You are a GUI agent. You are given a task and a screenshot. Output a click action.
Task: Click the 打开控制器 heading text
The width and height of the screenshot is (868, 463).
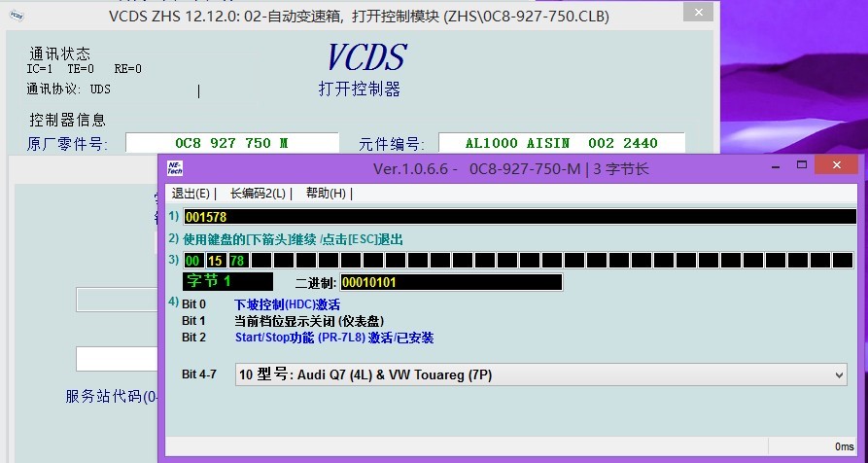tap(360, 89)
